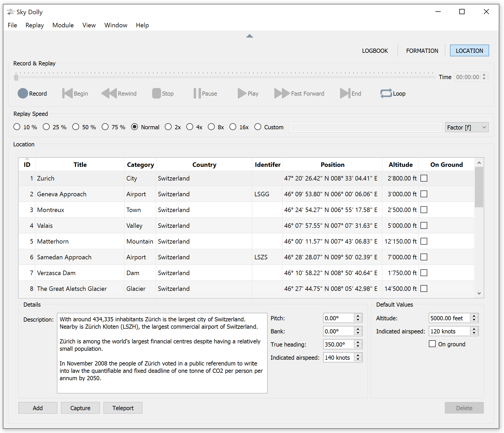Open the Window menu
The width and height of the screenshot is (504, 433).
(x=116, y=25)
